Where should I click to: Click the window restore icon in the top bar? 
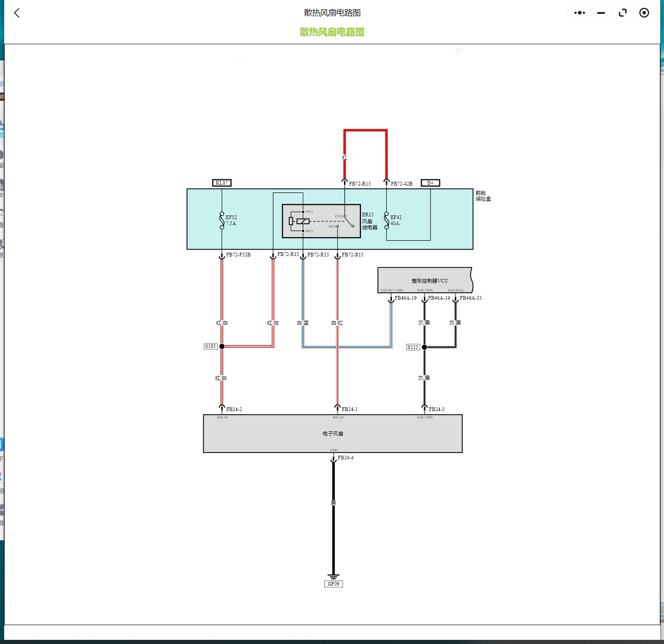click(x=623, y=13)
